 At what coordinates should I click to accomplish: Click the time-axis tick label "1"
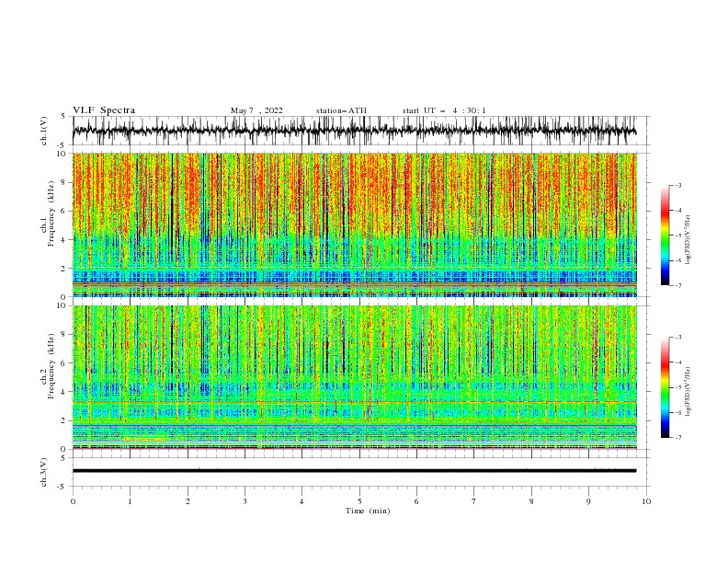click(130, 501)
